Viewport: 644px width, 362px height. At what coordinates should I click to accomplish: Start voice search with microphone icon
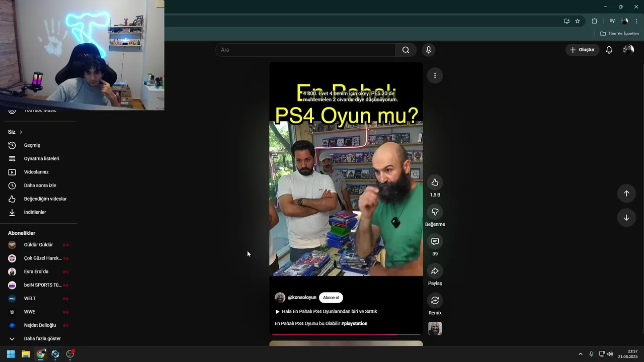pyautogui.click(x=429, y=50)
